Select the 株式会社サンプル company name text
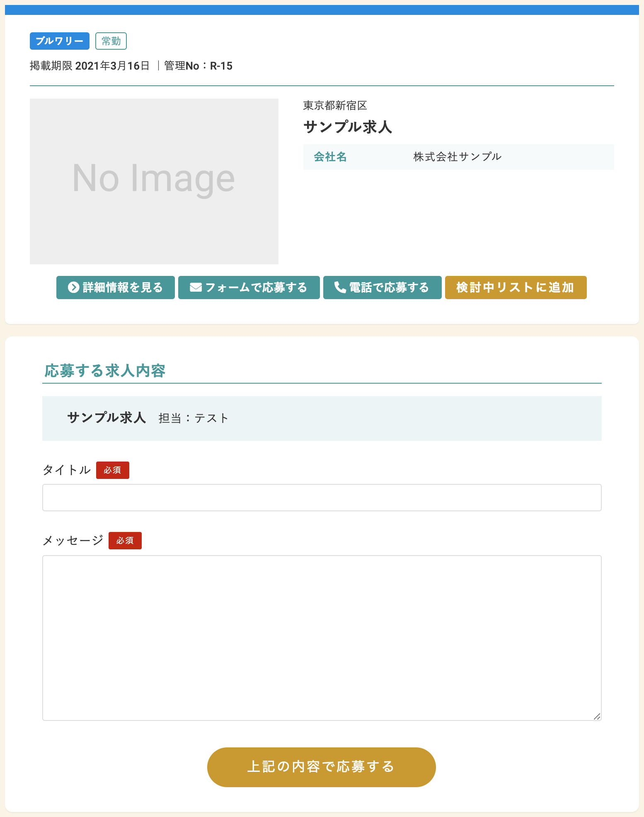This screenshot has width=644, height=817. coord(458,157)
